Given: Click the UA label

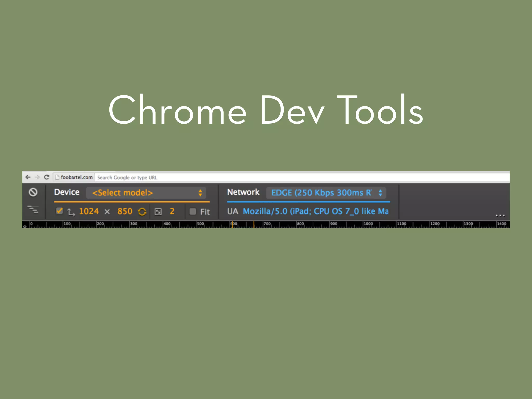Looking at the screenshot, I should pyautogui.click(x=232, y=211).
